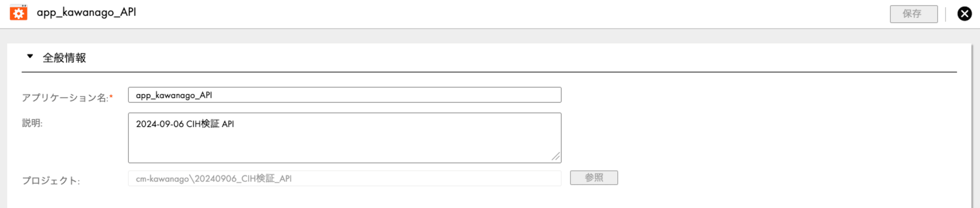This screenshot has width=980, height=208.
Task: Click the orange gear application icon
Action: point(19,13)
